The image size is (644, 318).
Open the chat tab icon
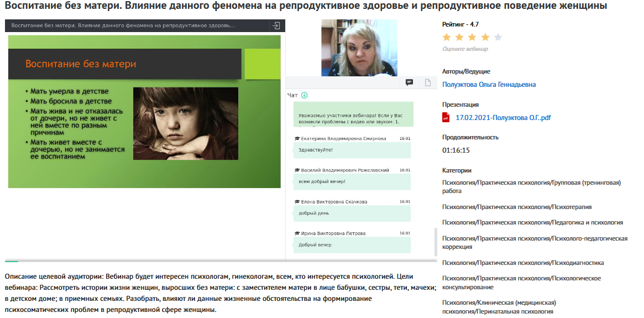(x=409, y=82)
